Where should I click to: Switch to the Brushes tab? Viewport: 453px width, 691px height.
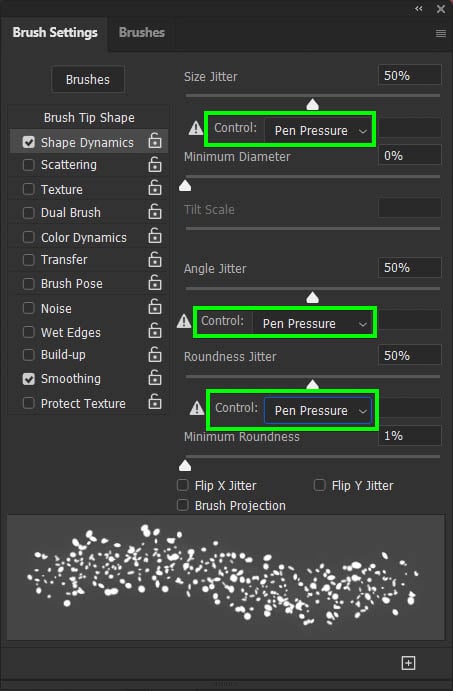pyautogui.click(x=142, y=33)
